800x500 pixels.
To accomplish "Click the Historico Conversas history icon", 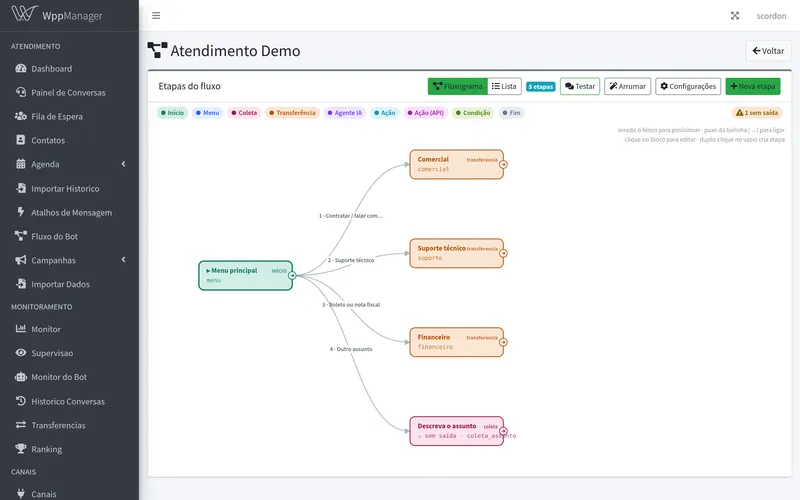I will pos(20,401).
